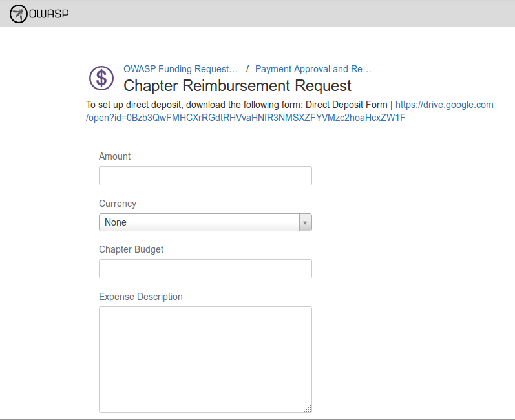This screenshot has height=420, width=515.
Task: Focus the Chapter Budget text field
Action: point(205,269)
